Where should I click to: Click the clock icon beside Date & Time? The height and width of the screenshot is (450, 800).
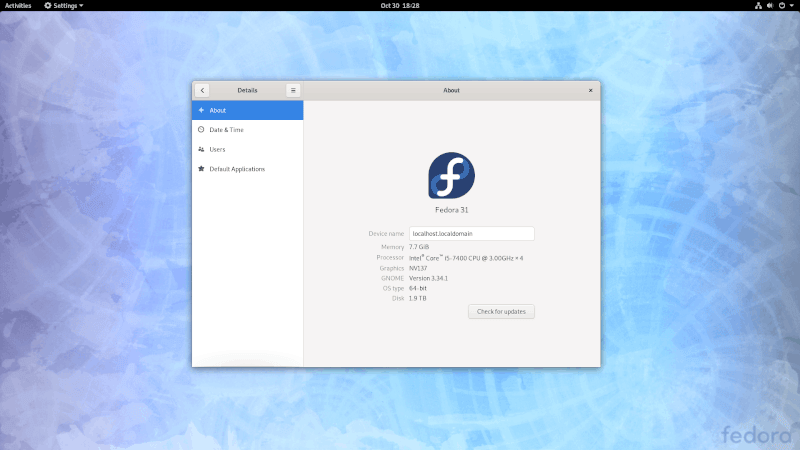click(x=201, y=130)
